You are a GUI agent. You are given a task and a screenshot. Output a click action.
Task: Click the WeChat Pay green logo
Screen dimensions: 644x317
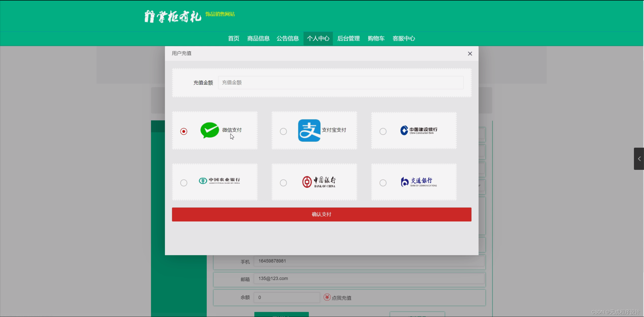tap(209, 130)
